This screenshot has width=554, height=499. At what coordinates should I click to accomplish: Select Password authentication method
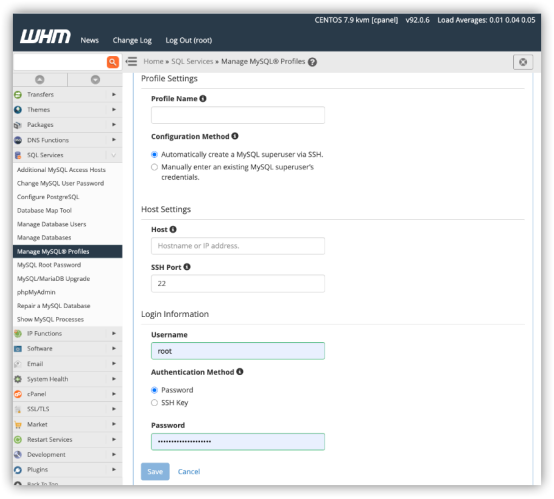[x=154, y=390]
